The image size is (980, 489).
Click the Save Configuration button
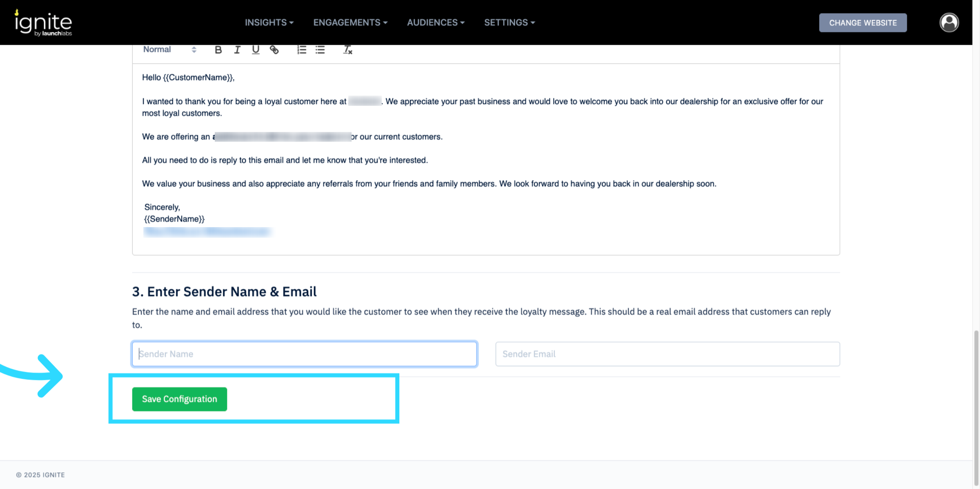[179, 399]
